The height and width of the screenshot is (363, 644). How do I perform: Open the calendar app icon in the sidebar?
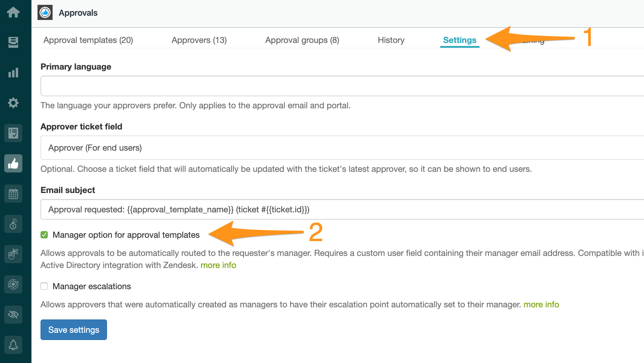(13, 194)
